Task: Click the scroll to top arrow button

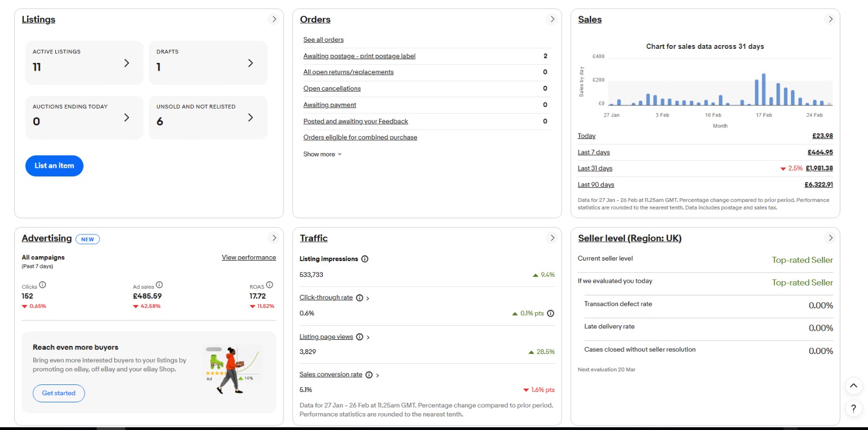Action: click(853, 386)
